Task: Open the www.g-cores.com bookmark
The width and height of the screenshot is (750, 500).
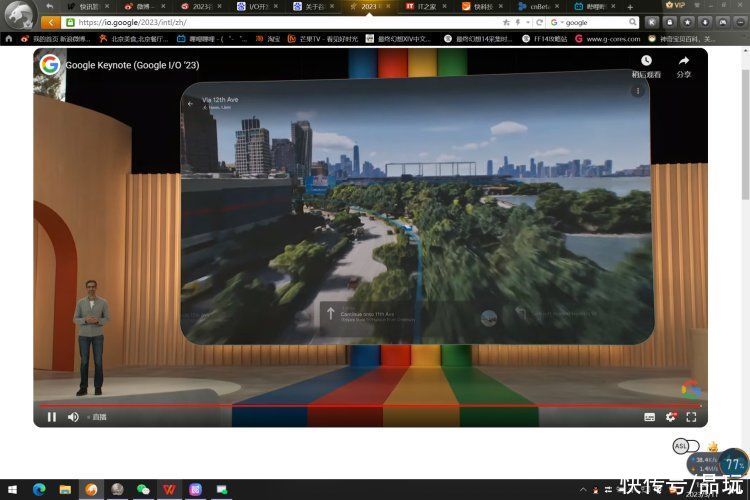Action: click(x=607, y=39)
